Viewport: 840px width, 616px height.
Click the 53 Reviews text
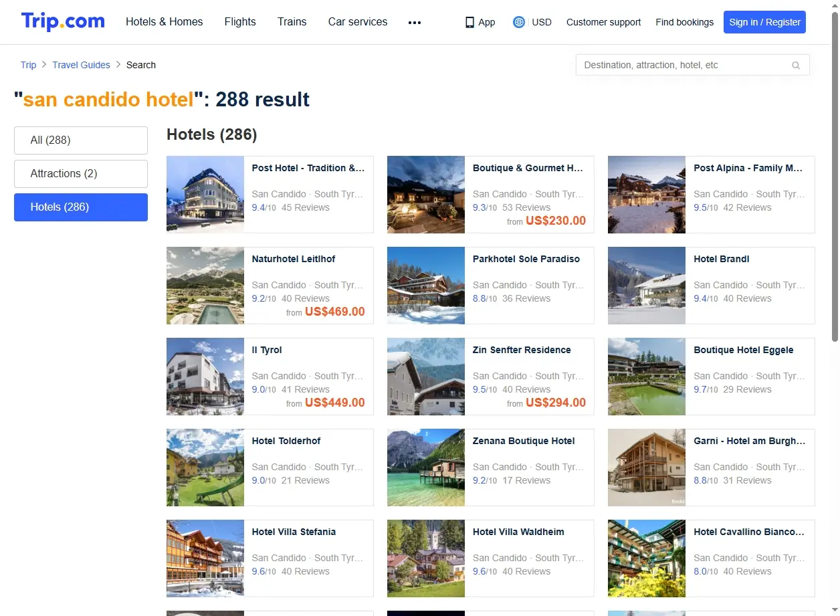point(526,207)
